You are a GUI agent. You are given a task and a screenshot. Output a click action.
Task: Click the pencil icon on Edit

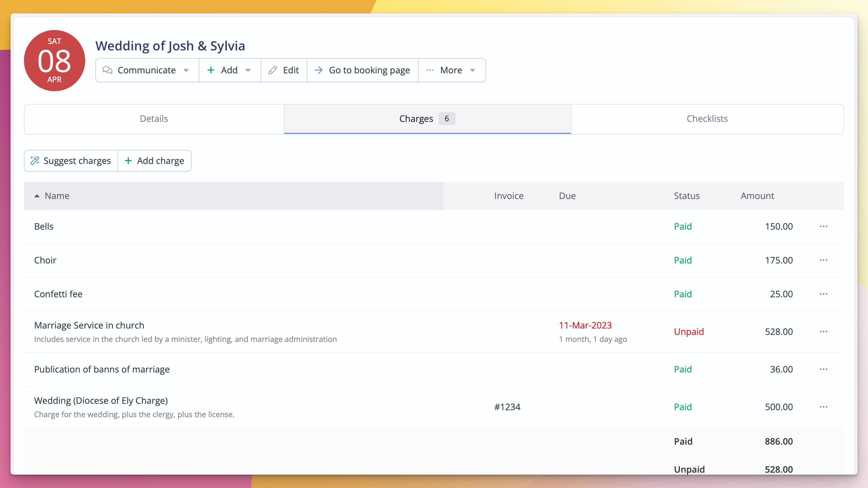coord(273,70)
